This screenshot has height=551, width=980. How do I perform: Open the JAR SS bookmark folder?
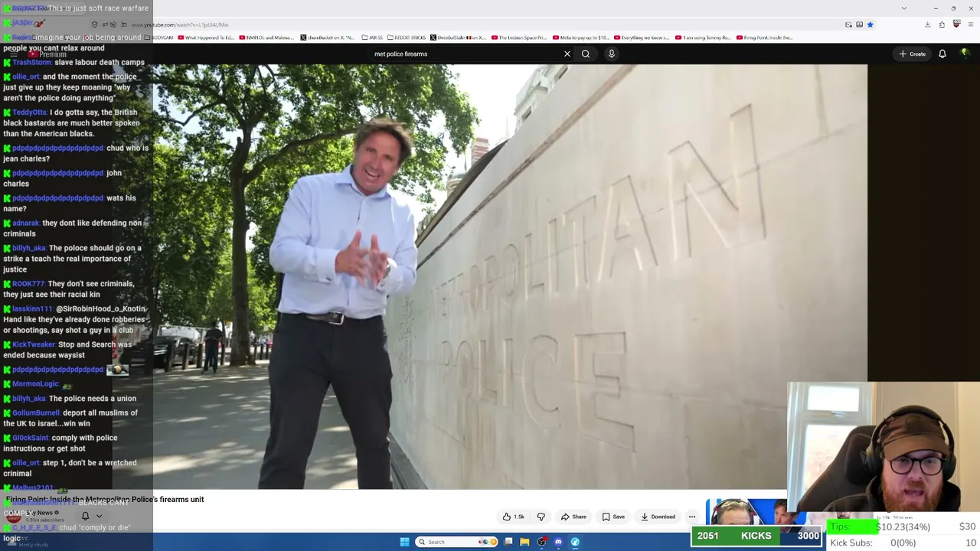point(371,37)
